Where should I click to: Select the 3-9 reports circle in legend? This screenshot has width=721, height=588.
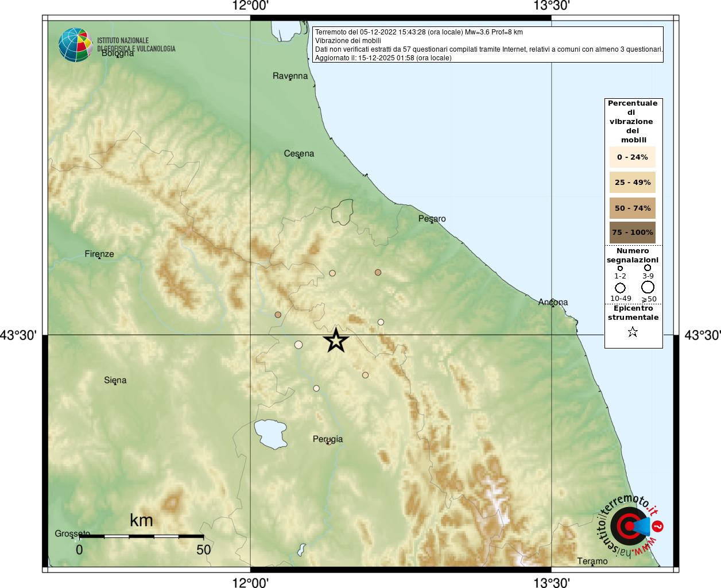pos(648,268)
